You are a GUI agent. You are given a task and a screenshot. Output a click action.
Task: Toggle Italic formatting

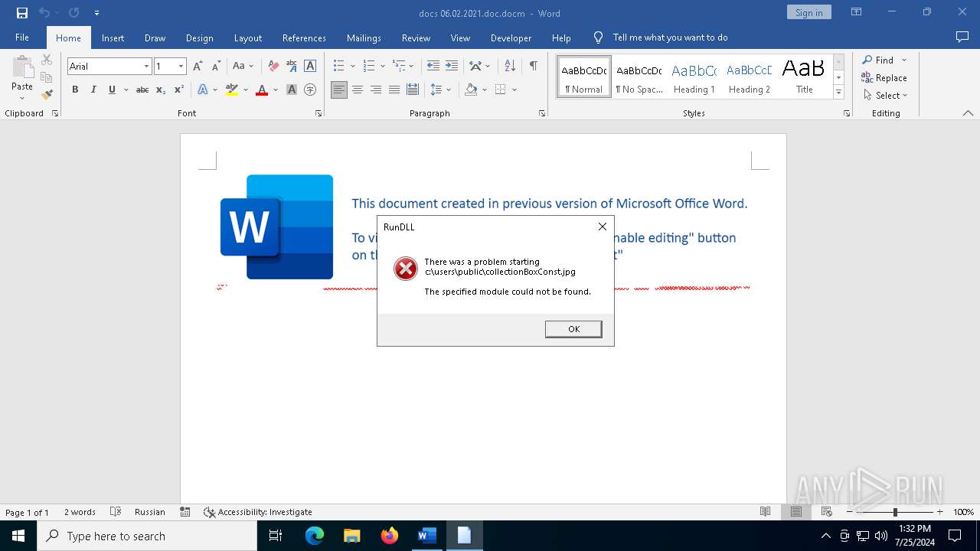tap(93, 90)
